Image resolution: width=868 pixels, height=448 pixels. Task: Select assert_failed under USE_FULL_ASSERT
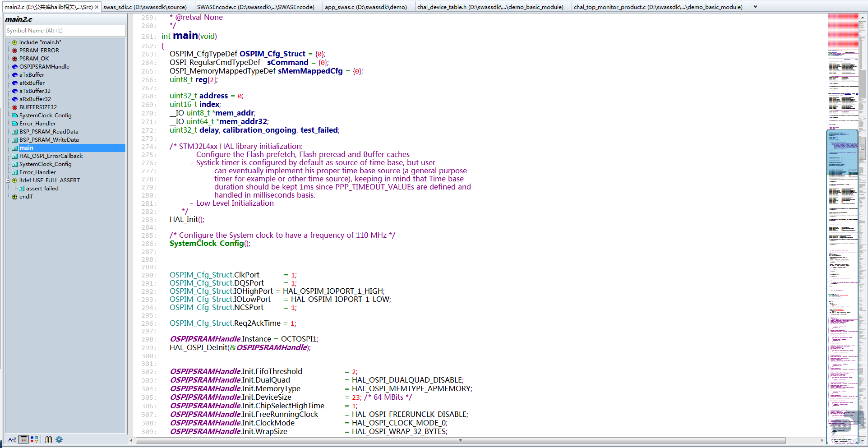[42, 189]
